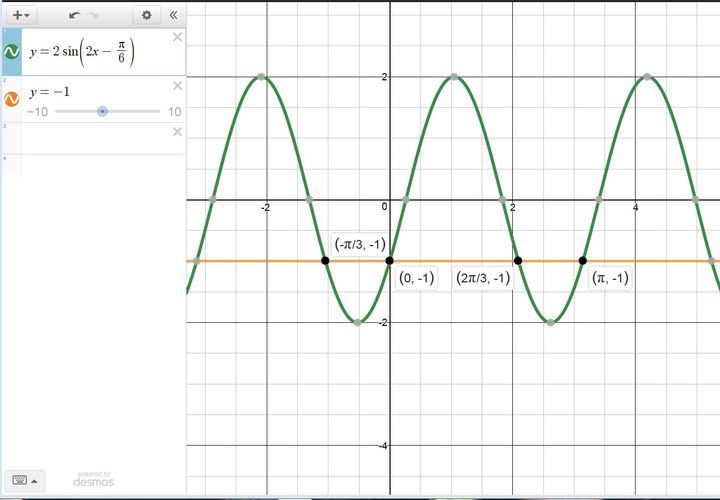The height and width of the screenshot is (500, 720).
Task: Toggle visibility of orange y = -1 line
Action: (12, 99)
